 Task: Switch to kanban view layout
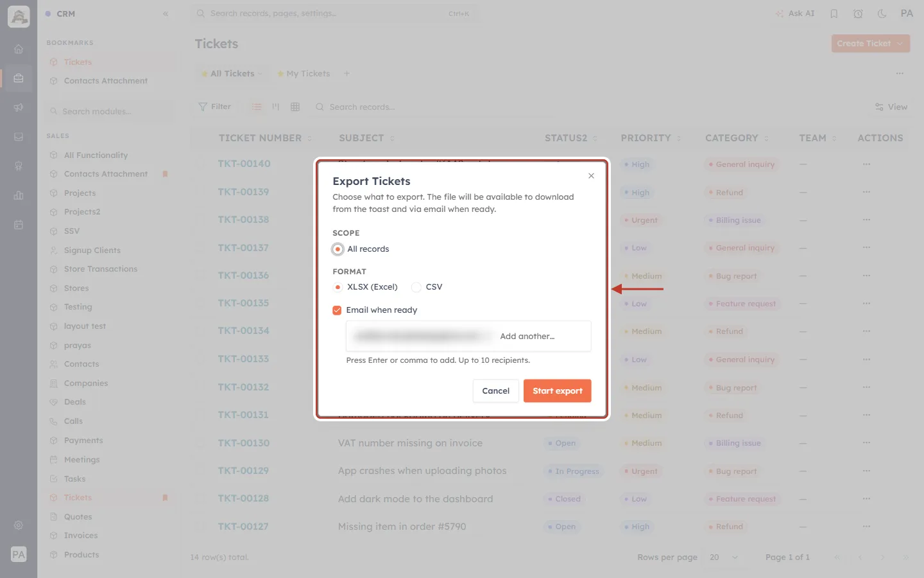point(276,107)
